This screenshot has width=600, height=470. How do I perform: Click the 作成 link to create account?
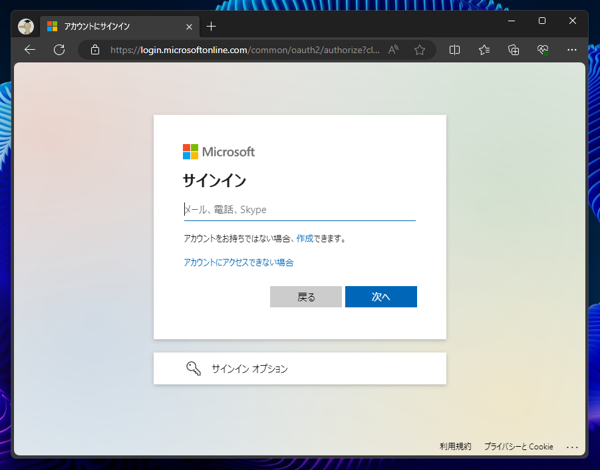(305, 238)
